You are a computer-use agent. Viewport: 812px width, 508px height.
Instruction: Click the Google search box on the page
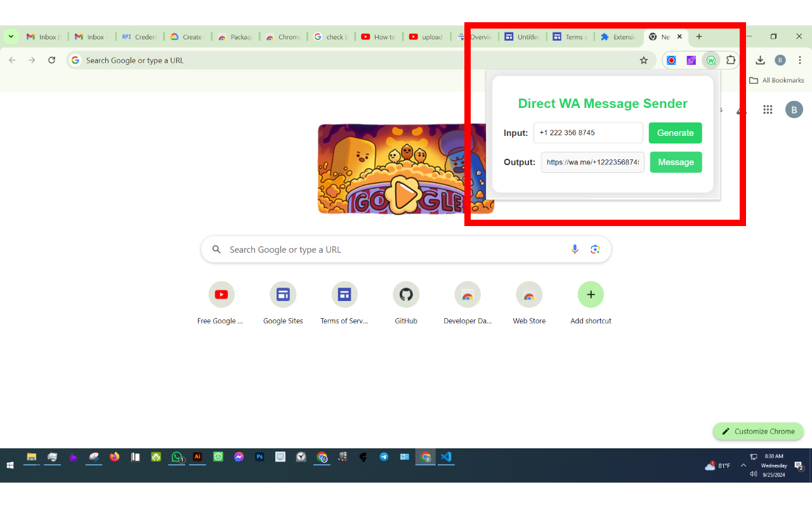tap(406, 250)
